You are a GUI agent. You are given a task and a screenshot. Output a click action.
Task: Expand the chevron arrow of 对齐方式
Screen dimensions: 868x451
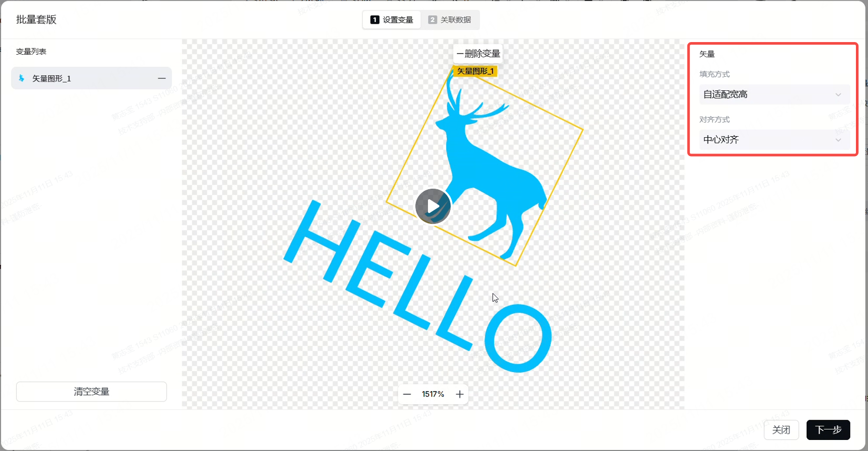838,140
